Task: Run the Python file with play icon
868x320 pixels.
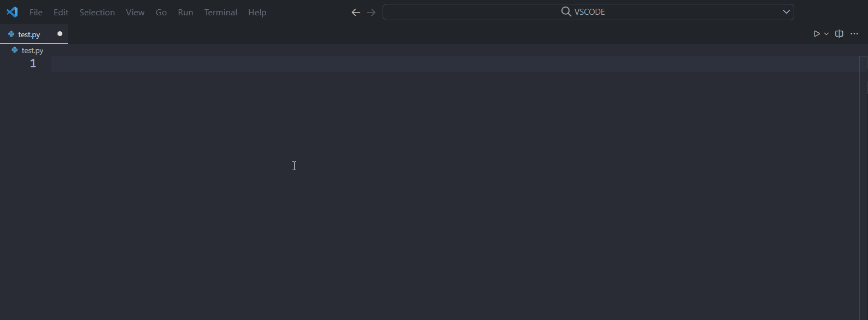Action: (817, 34)
